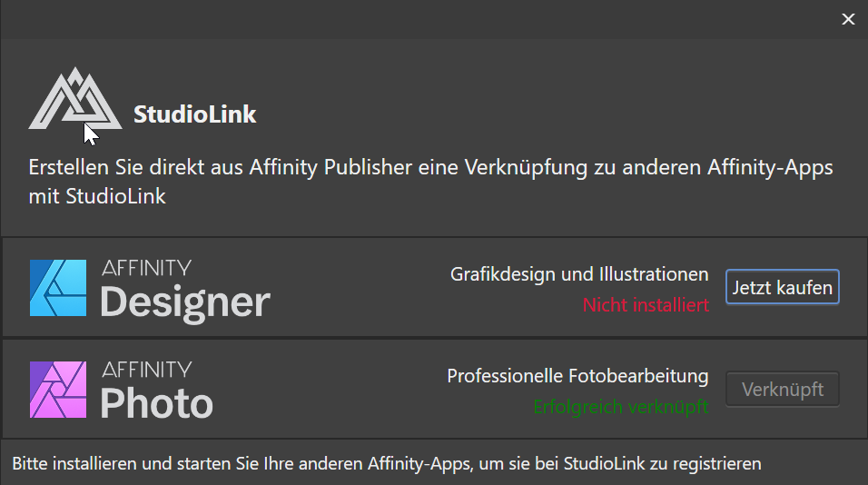Click the Affinity Designer blue app icon
Viewport: 868px width, 485px height.
pos(58,288)
